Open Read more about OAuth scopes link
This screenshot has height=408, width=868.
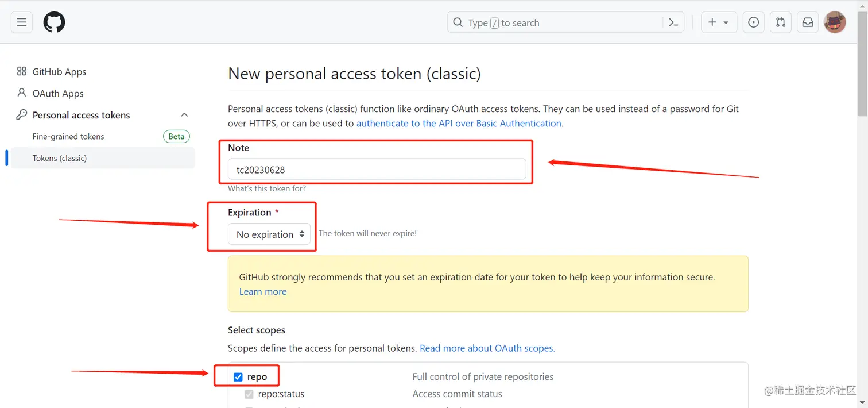487,348
